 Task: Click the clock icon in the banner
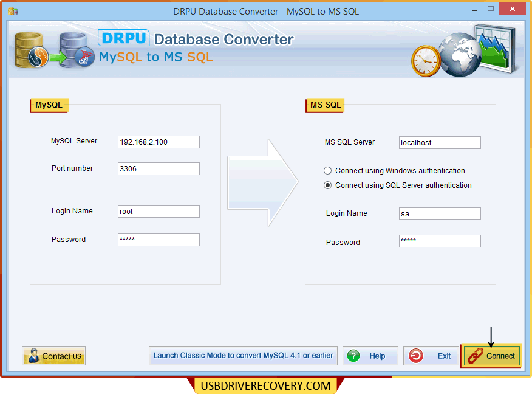426,61
